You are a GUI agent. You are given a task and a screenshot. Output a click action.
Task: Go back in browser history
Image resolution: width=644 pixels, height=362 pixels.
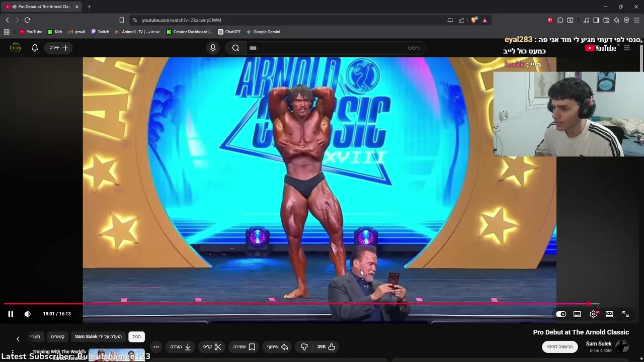(x=7, y=20)
